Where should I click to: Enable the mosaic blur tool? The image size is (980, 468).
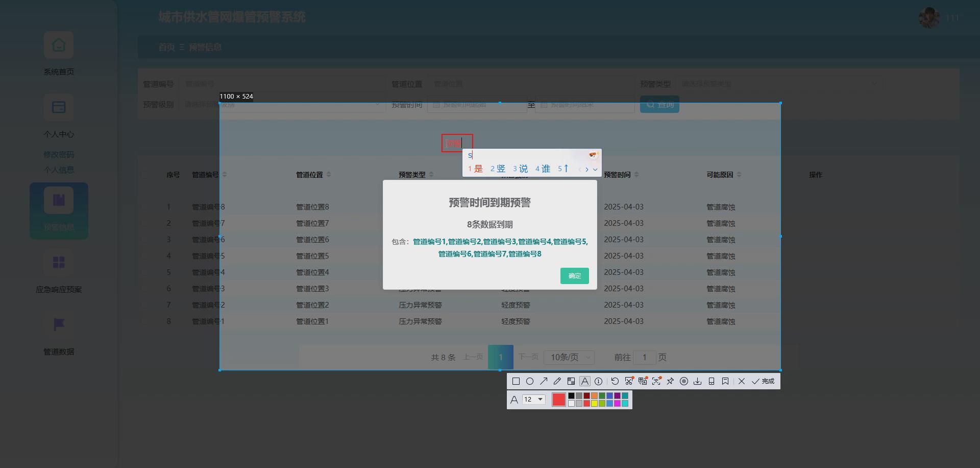click(571, 381)
